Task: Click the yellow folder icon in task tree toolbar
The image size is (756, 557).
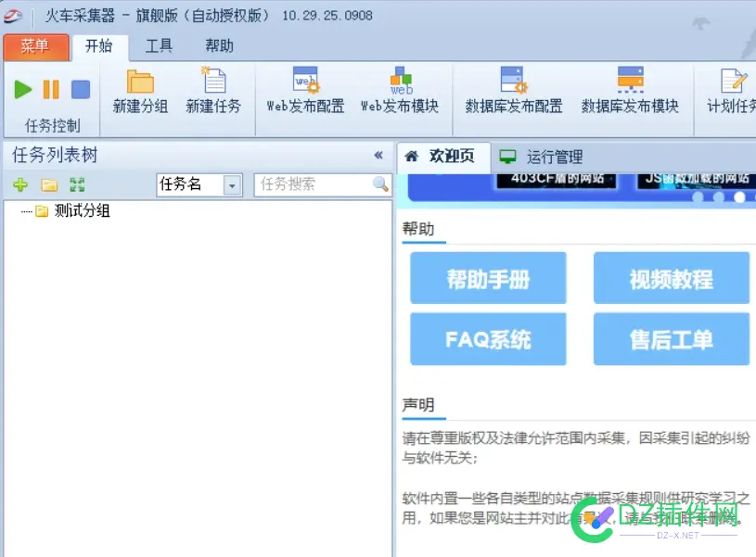Action: [x=49, y=185]
